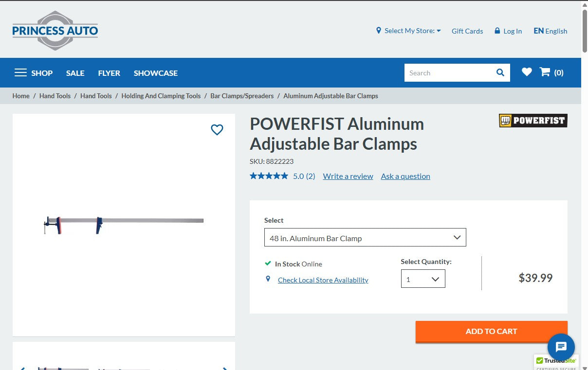Click the Princess Auto logo
The height and width of the screenshot is (370, 588).
[x=55, y=30]
